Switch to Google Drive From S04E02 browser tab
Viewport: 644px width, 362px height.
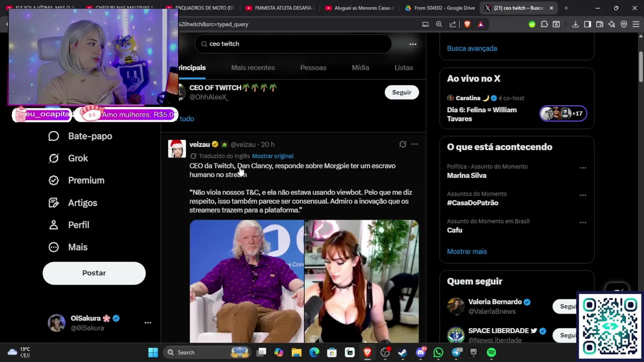click(x=439, y=8)
